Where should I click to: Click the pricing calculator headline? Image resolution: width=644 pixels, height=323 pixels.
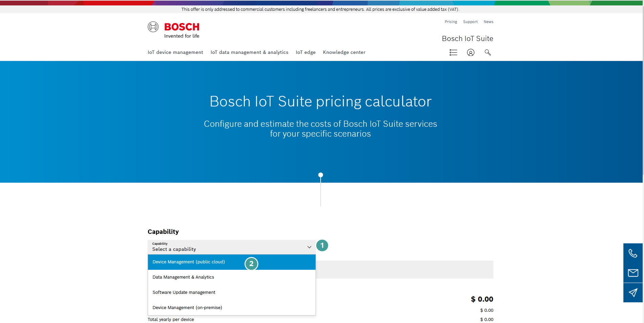click(320, 101)
